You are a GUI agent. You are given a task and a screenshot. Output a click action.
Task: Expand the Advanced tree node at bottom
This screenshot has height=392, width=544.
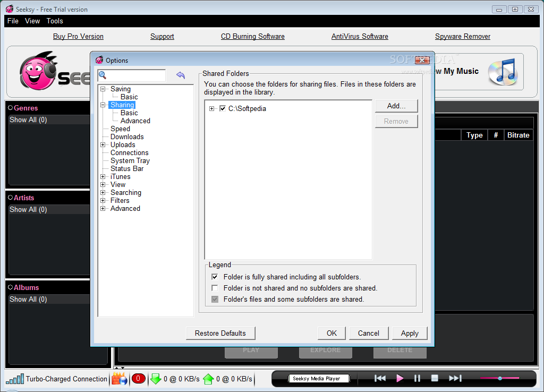103,209
